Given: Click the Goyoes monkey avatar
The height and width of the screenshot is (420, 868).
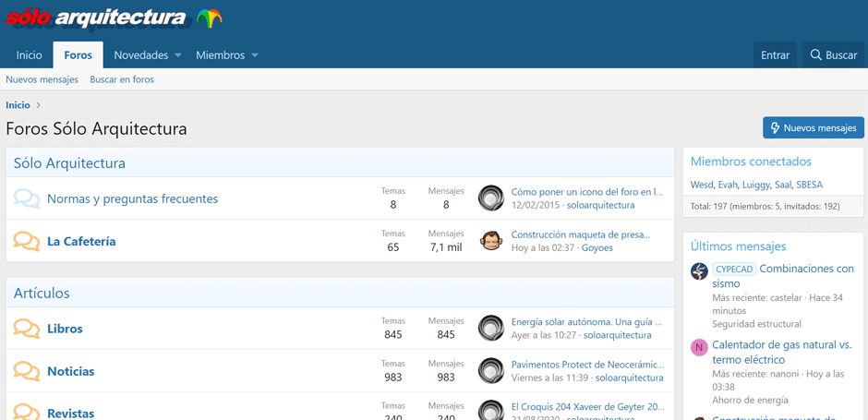Looking at the screenshot, I should click(491, 241).
